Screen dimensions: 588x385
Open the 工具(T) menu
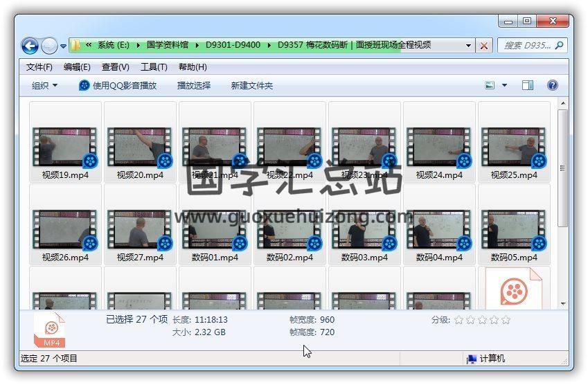(154, 67)
